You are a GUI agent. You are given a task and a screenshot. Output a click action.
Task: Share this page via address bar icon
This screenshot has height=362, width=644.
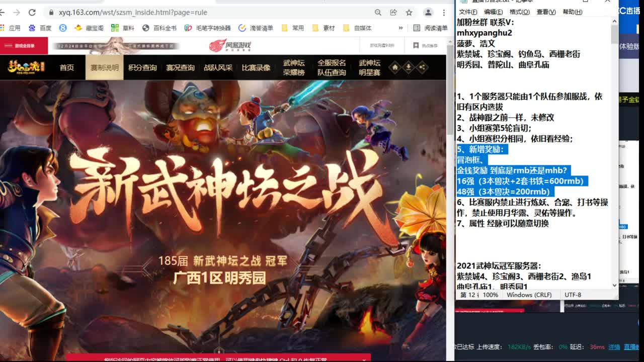[x=393, y=13]
